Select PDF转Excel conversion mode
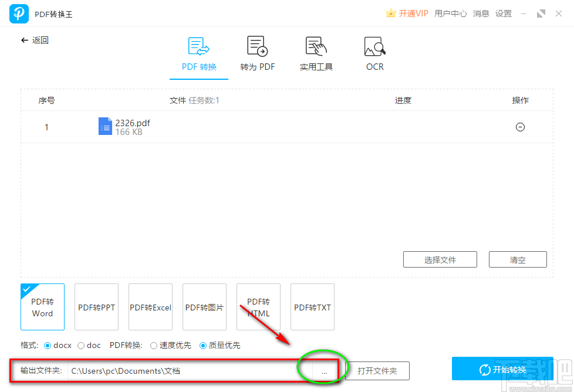The width and height of the screenshot is (574, 392). pos(150,307)
